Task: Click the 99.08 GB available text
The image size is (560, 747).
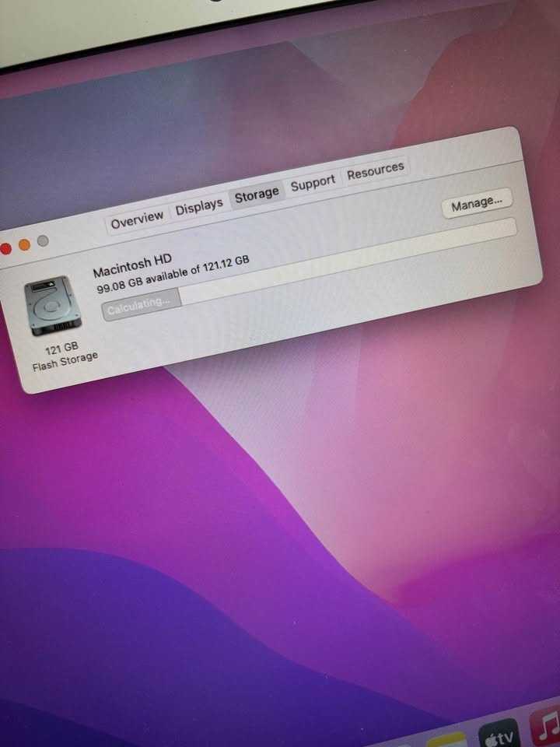Action: coord(173,275)
